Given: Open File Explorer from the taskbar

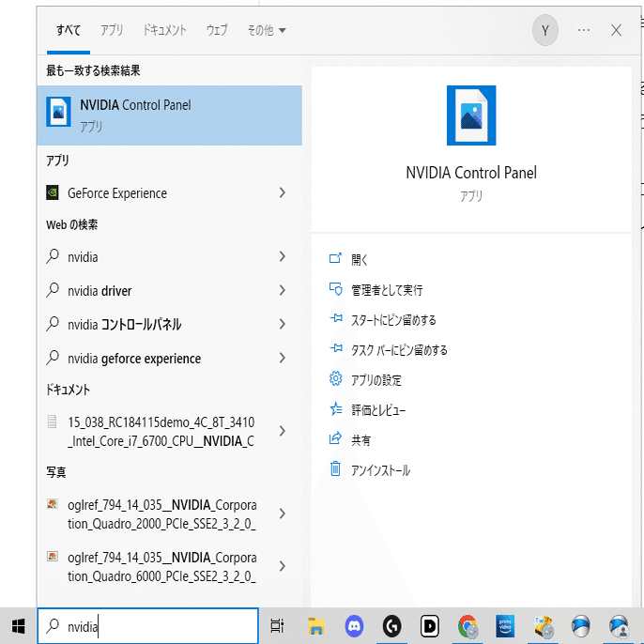Looking at the screenshot, I should pos(316,626).
